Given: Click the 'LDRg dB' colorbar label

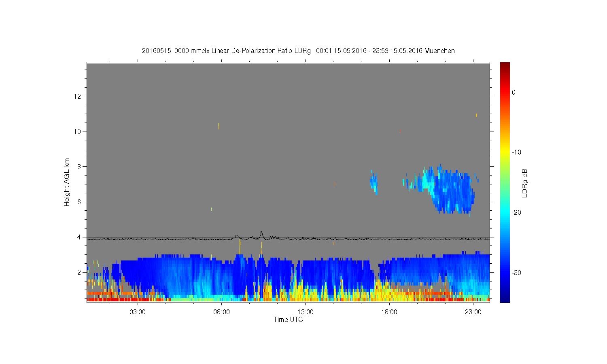Looking at the screenshot, I should [x=525, y=183].
